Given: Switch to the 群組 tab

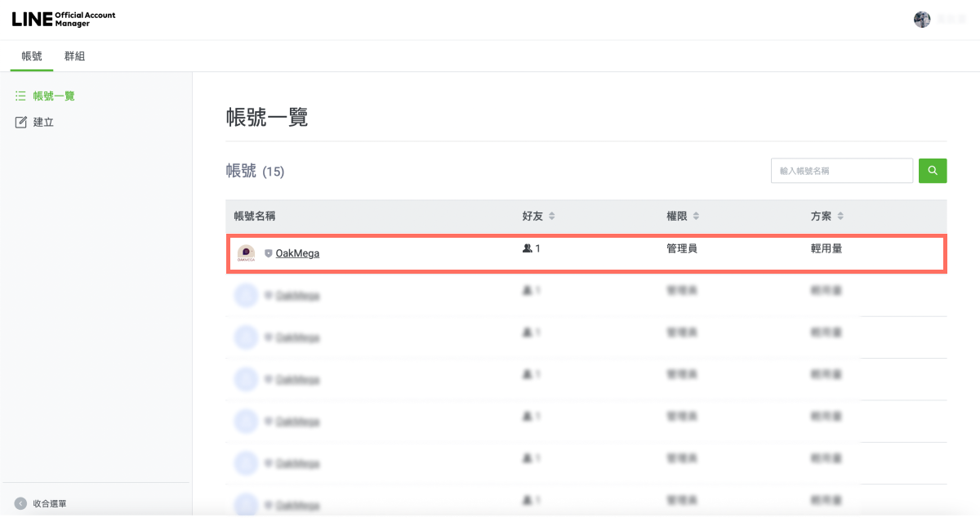Looking at the screenshot, I should click(75, 56).
